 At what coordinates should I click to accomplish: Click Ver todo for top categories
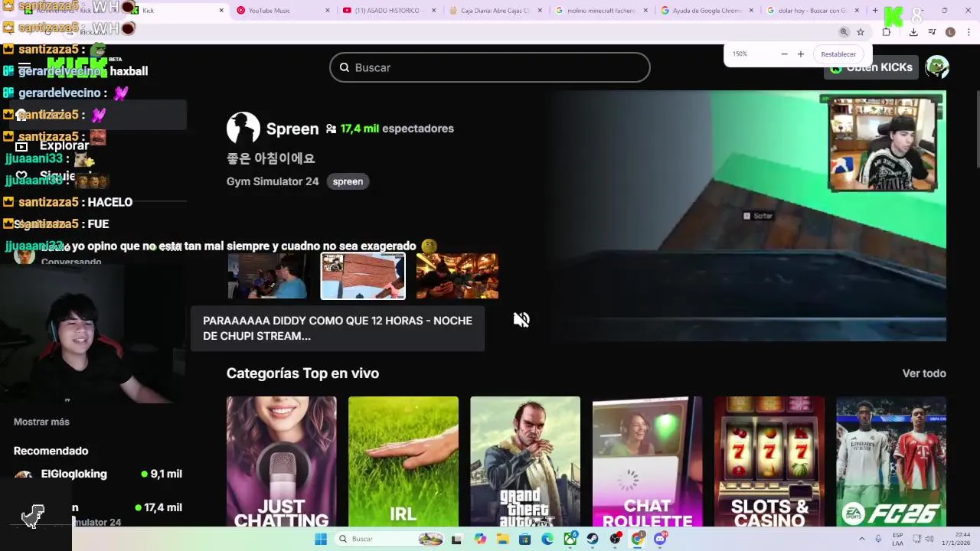point(924,373)
